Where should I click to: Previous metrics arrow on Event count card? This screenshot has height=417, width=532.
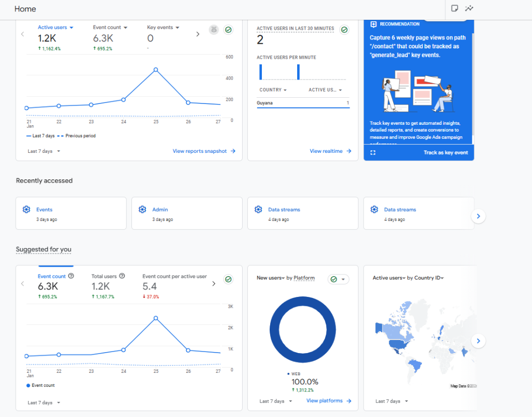click(22, 283)
